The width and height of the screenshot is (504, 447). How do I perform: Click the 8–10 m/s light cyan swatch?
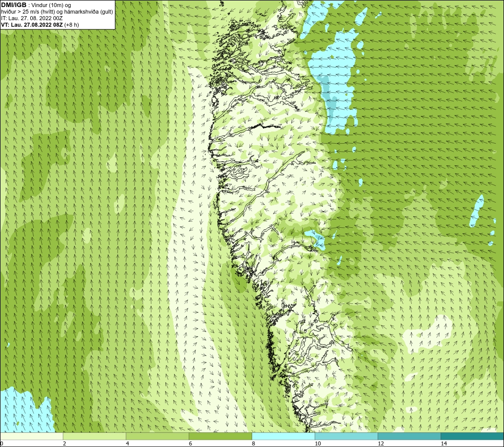pyautogui.click(x=283, y=436)
